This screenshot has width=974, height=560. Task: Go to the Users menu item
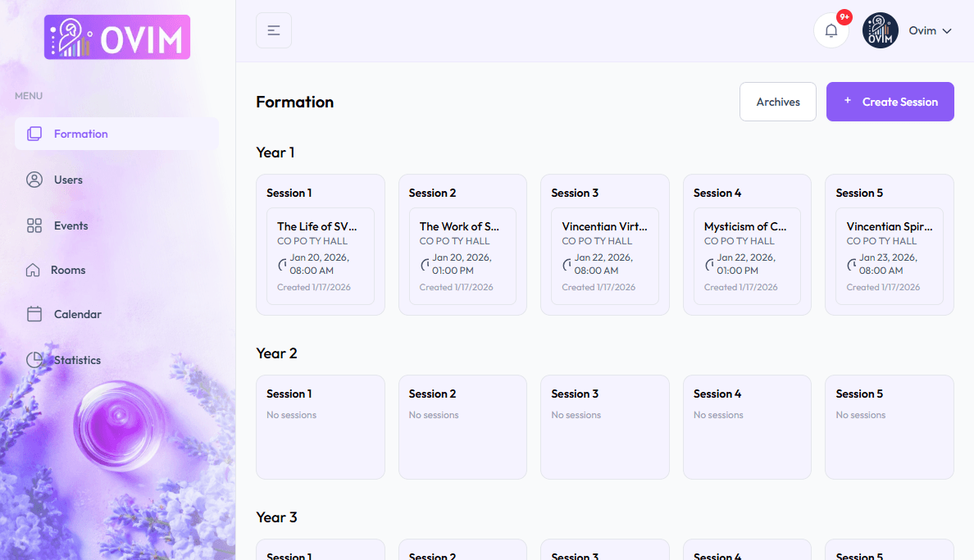(68, 180)
